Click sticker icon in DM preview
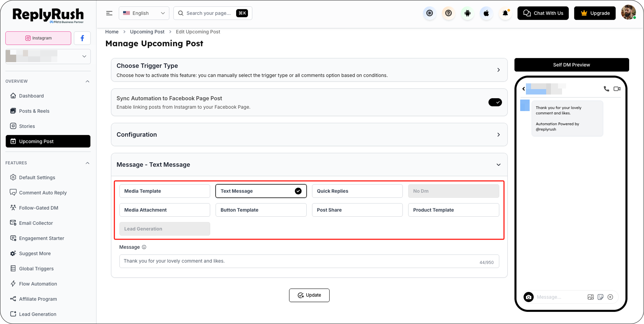644x324 pixels. point(600,297)
